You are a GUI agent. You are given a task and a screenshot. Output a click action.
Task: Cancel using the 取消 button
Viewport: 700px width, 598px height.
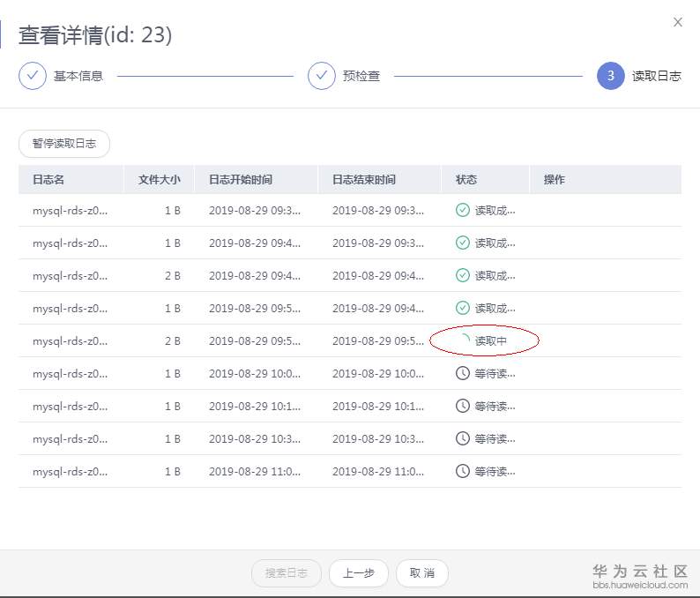point(422,573)
